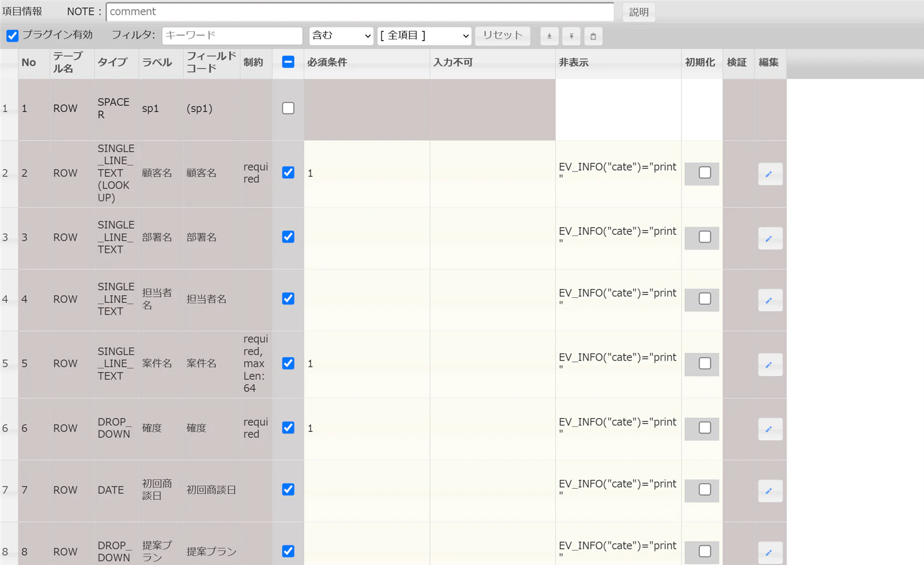Click the edit pencil for the 部署名 row
924x565 pixels.
tap(770, 238)
